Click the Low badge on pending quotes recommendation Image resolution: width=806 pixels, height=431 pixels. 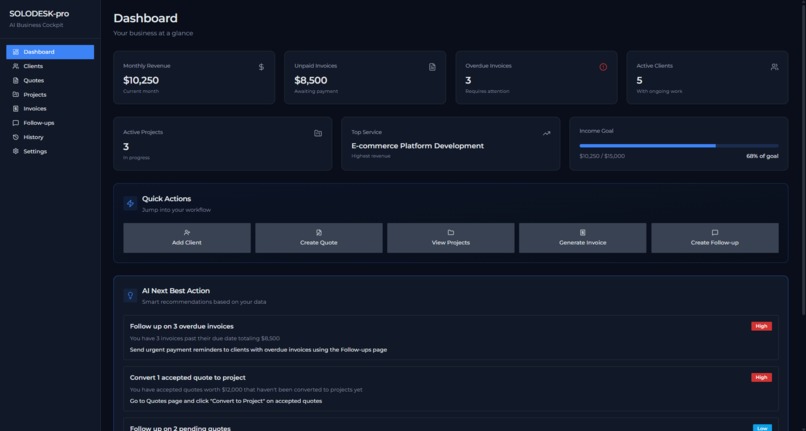pyautogui.click(x=762, y=427)
